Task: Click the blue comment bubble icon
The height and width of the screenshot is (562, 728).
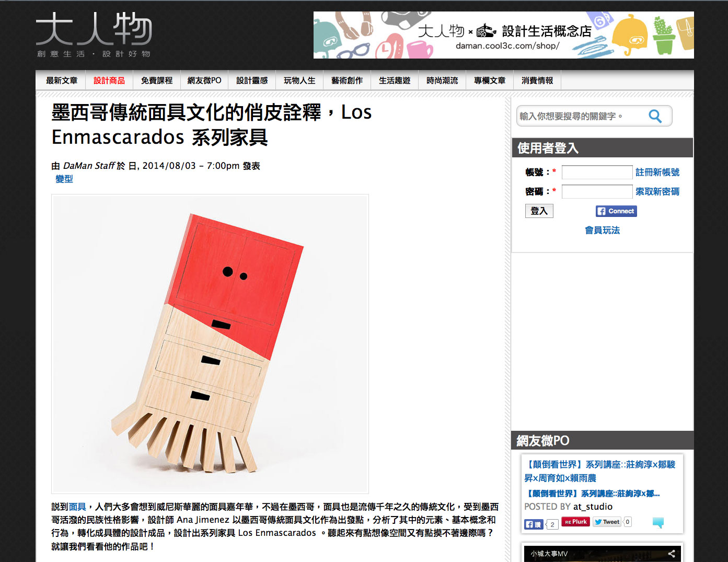Action: pyautogui.click(x=658, y=522)
